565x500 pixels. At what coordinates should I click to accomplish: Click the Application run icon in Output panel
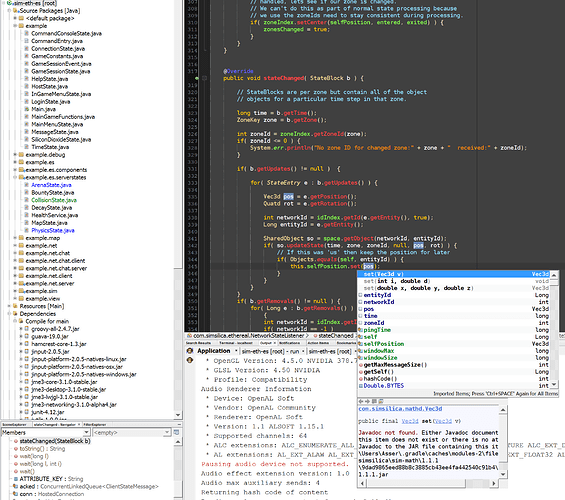190,351
